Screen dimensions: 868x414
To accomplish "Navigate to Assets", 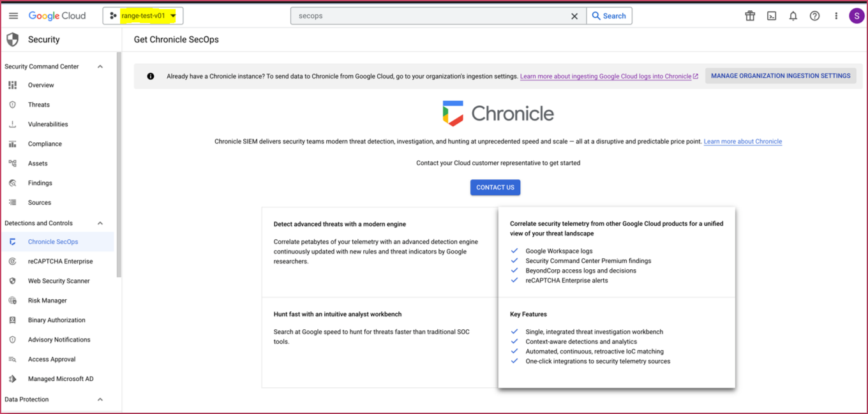I will click(x=38, y=163).
